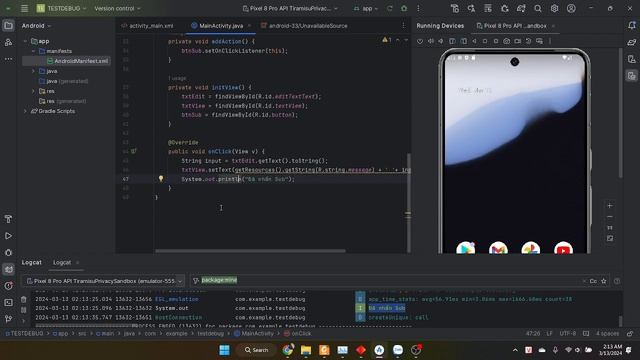The width and height of the screenshot is (640, 360).
Task: Clear Logcat with the trash icon
Action: click(x=24, y=300)
